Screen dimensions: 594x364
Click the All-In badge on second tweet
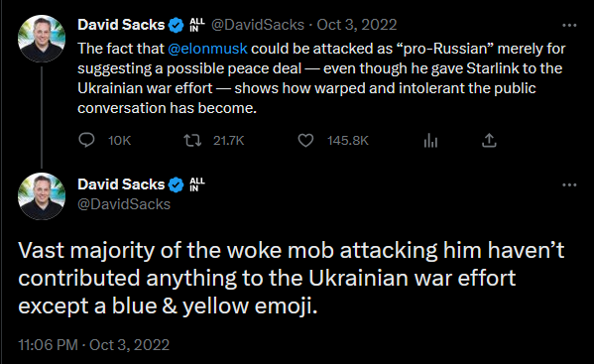tap(197, 184)
